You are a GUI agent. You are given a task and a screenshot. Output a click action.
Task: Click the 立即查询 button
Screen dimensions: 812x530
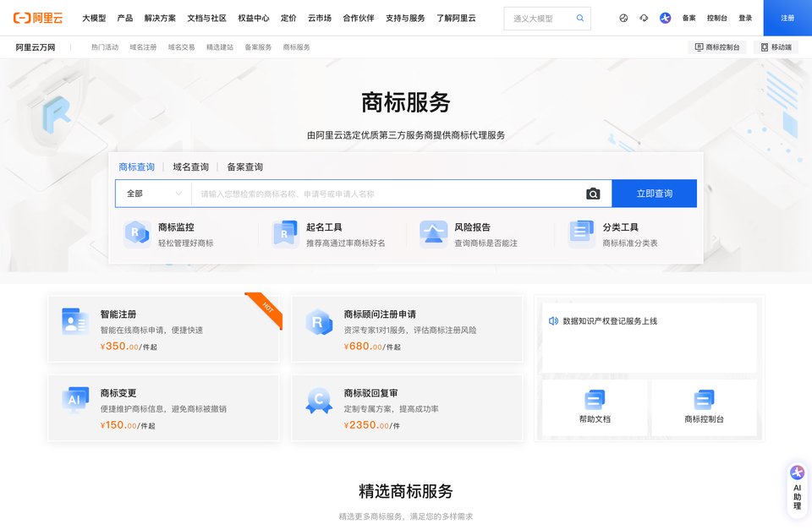pyautogui.click(x=655, y=194)
